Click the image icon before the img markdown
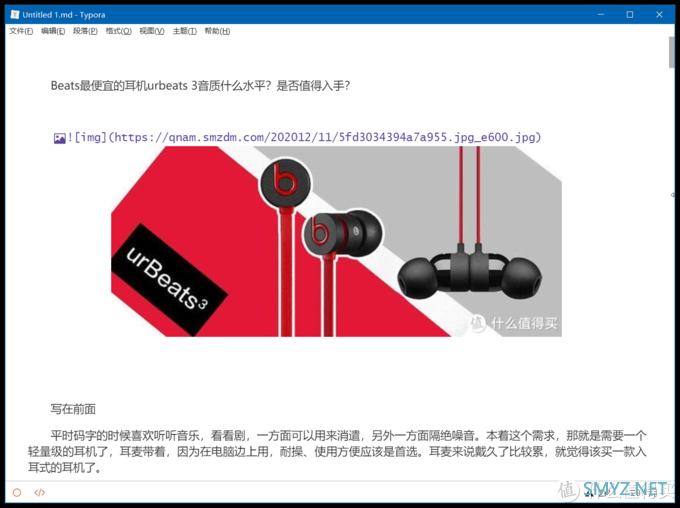The height and width of the screenshot is (508, 680). [x=59, y=138]
